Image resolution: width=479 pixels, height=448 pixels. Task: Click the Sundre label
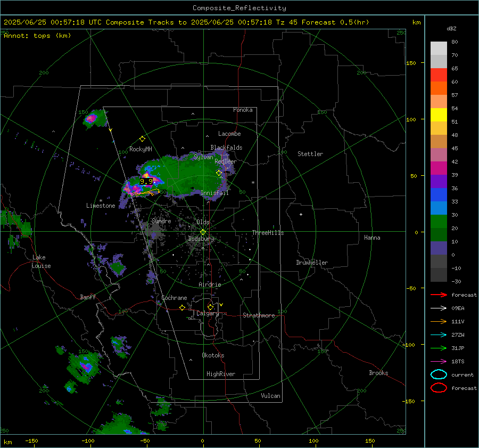(x=161, y=221)
